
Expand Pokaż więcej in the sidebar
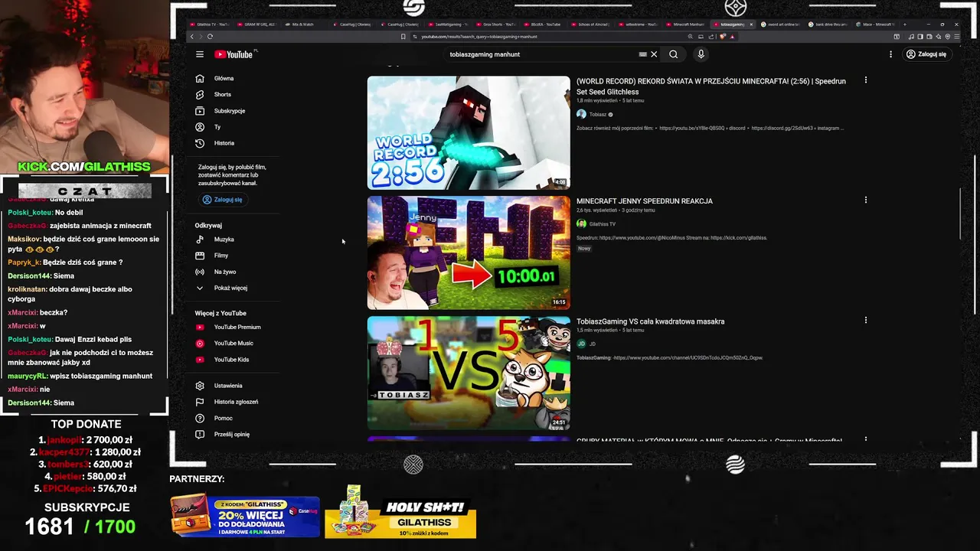pos(230,288)
